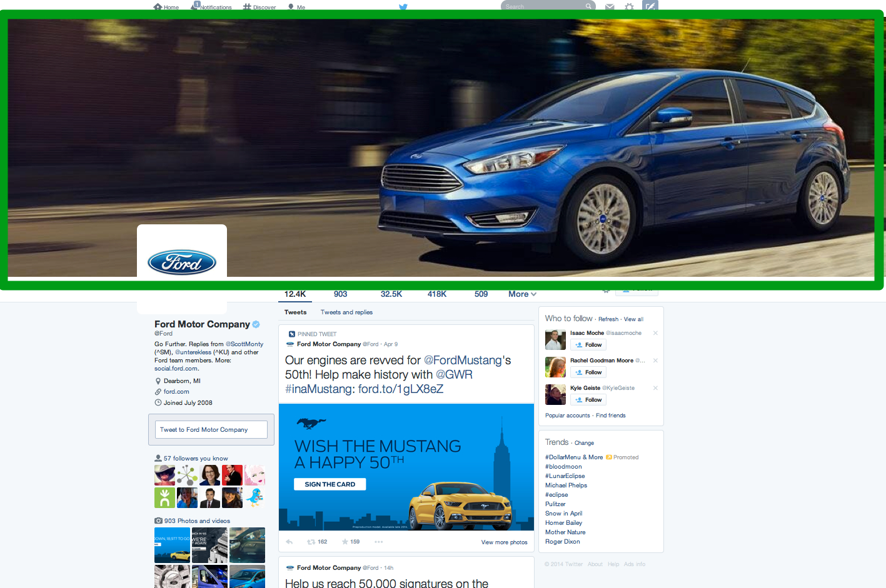Open @GWR mention in pinned tweet
The height and width of the screenshot is (588, 886).
(x=454, y=375)
